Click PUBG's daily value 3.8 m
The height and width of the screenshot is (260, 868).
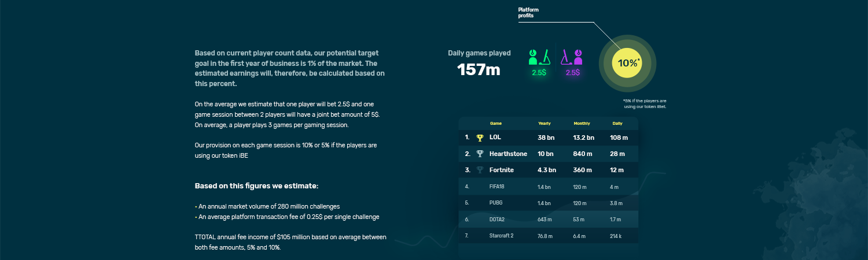coord(616,203)
